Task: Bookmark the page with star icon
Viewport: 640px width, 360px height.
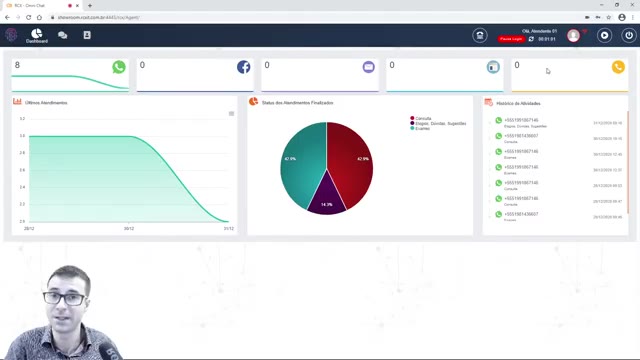Action: [x=609, y=17]
